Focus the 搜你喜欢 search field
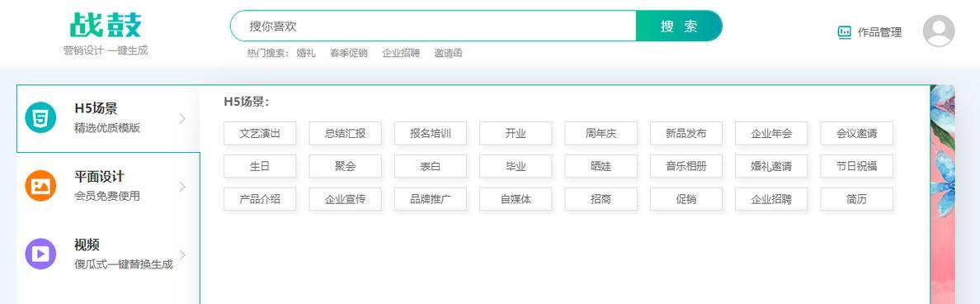Image resolution: width=980 pixels, height=304 pixels. coord(433,26)
